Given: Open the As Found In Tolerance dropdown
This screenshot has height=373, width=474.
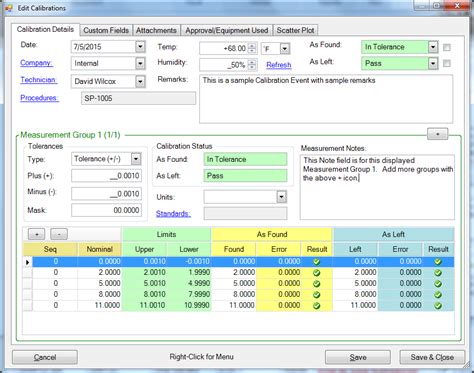Looking at the screenshot, I should coord(433,47).
